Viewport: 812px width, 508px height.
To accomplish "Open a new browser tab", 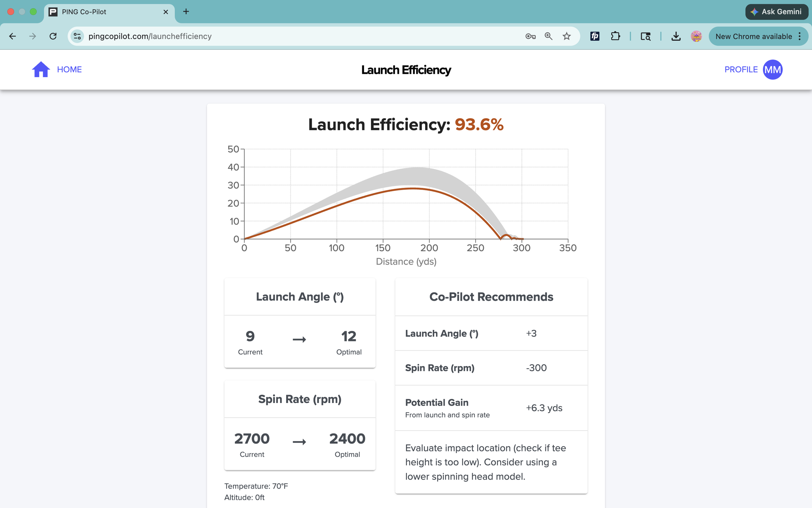I will pos(186,12).
